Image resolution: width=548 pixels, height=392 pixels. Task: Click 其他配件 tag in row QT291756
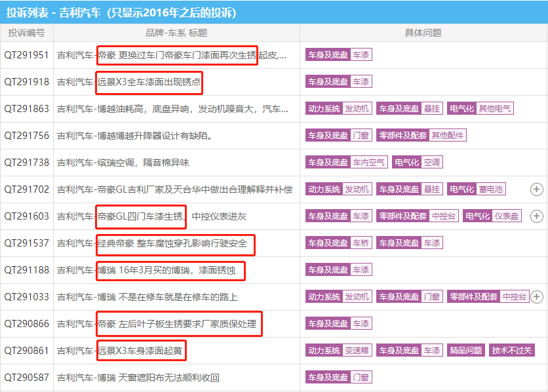(447, 136)
